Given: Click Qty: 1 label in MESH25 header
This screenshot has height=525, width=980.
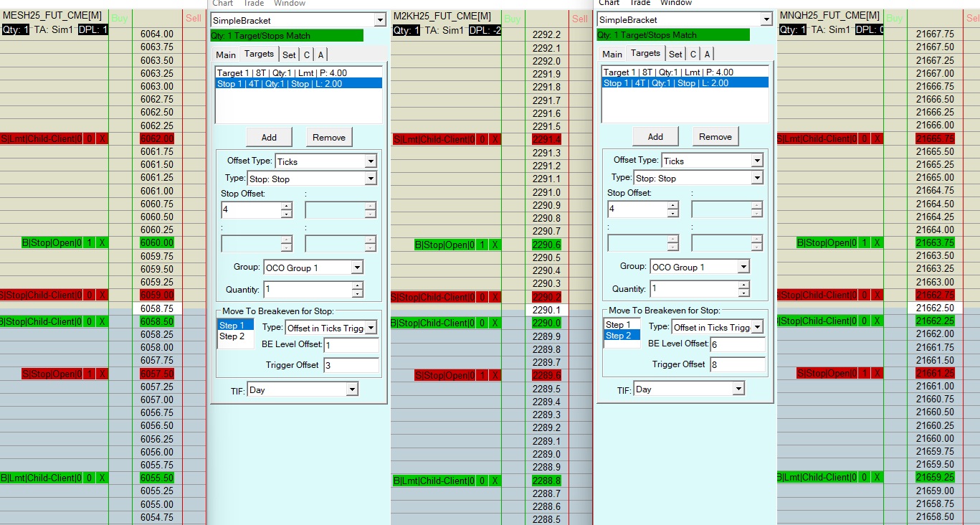Looking at the screenshot, I should coord(15,29).
